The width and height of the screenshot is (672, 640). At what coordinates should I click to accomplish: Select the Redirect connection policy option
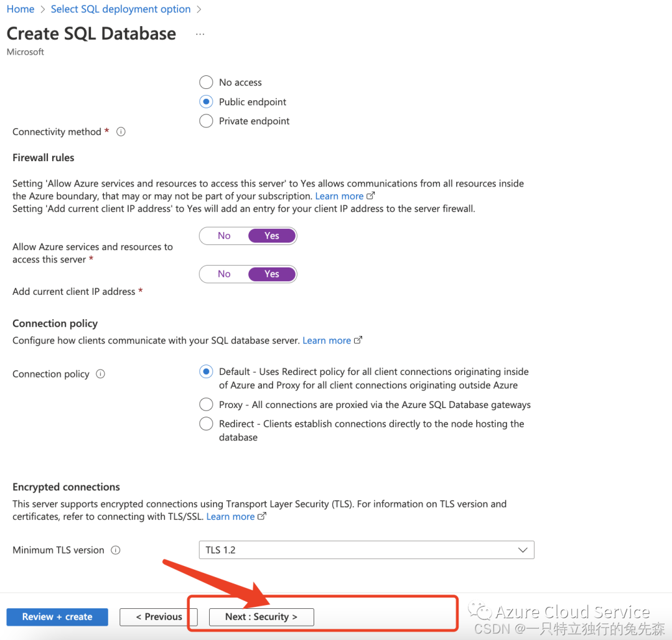coord(206,424)
